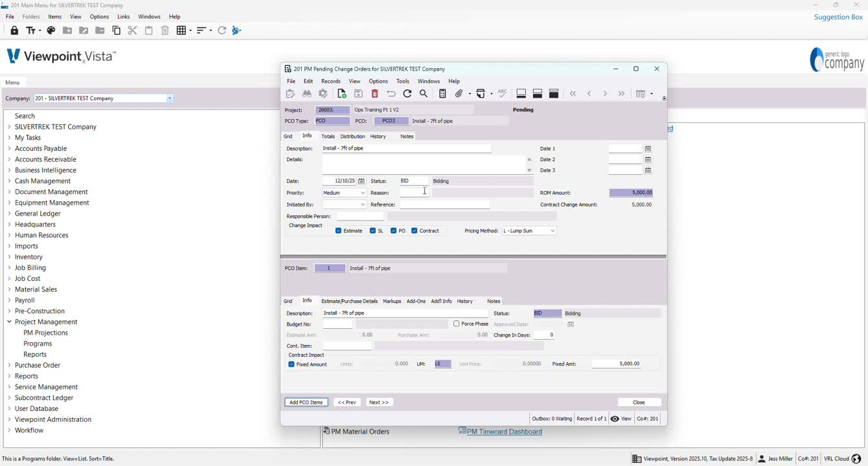
Task: Open calendar picker for Date 2
Action: pos(648,159)
